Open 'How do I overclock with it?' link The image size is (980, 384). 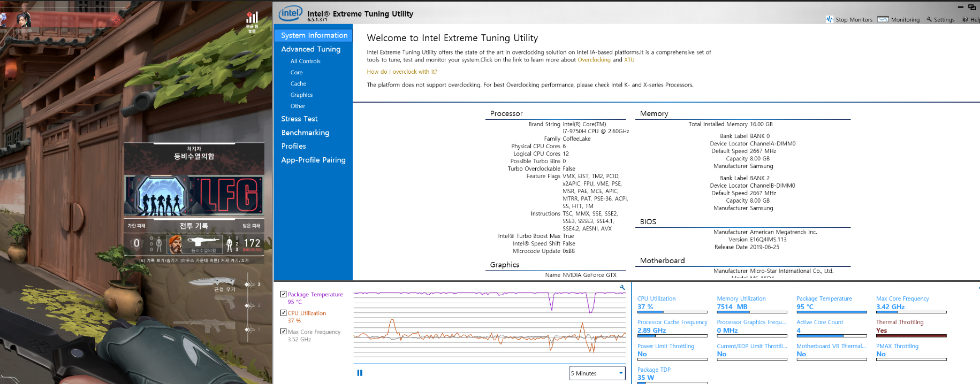point(401,72)
